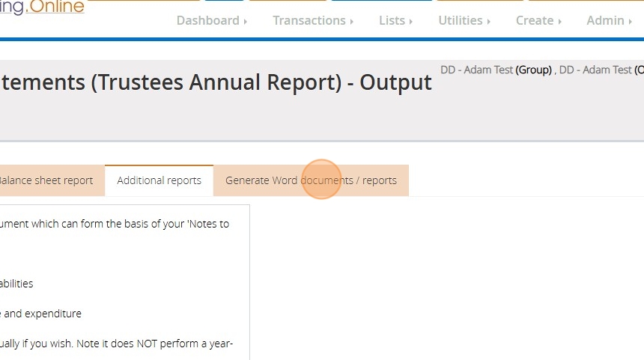Open Generate Word documents / reports tab
This screenshot has height=360, width=644.
[311, 180]
